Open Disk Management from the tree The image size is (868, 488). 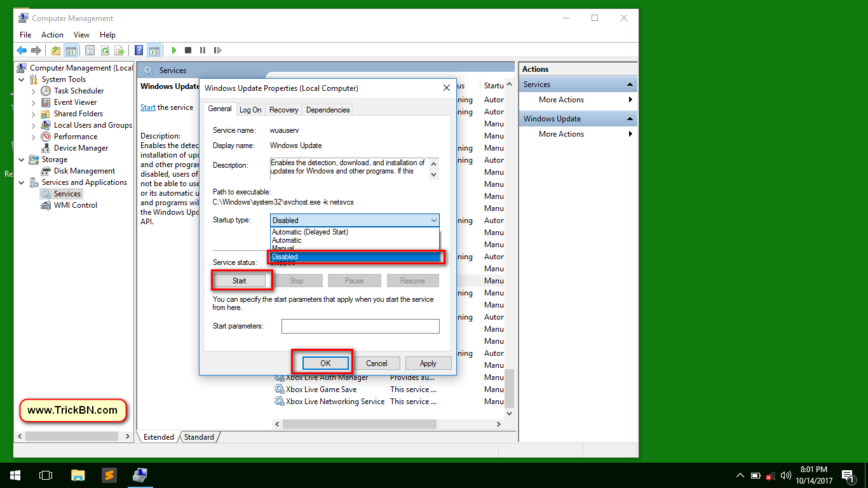point(85,171)
